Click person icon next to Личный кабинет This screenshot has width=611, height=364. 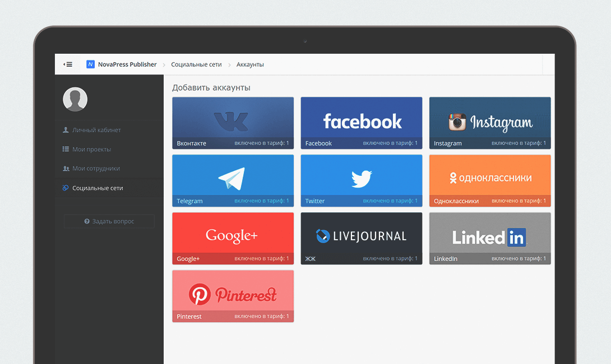point(66,130)
